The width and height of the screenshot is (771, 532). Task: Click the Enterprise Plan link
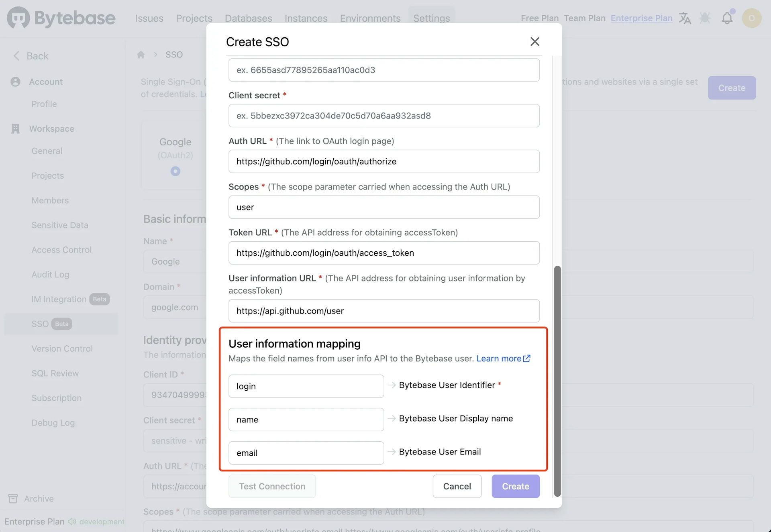pos(641,18)
